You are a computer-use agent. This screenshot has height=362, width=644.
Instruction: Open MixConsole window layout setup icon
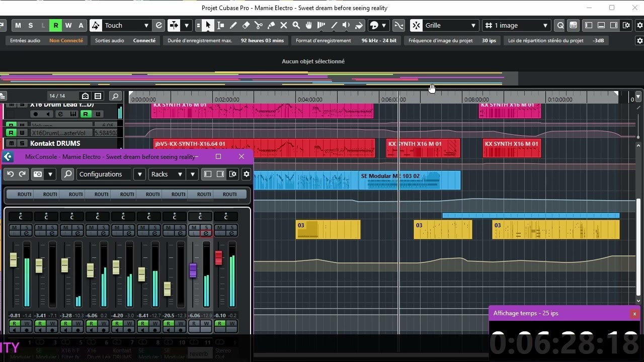coord(233,174)
